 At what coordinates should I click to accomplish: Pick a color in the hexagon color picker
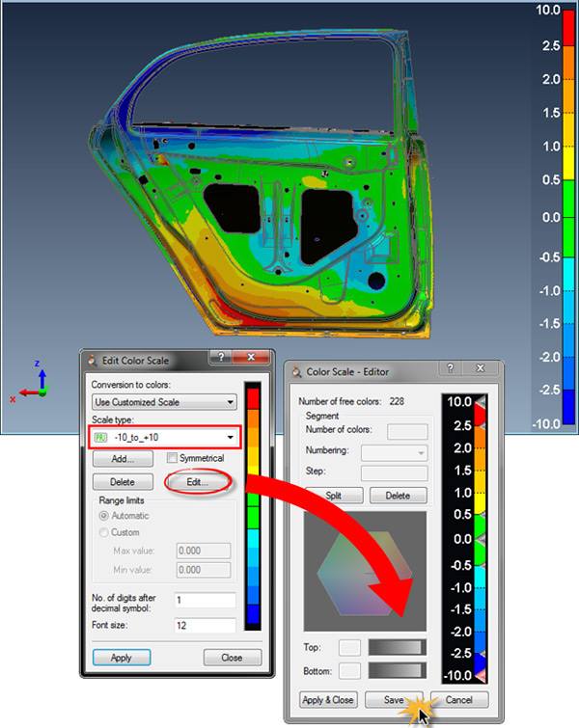(x=365, y=574)
